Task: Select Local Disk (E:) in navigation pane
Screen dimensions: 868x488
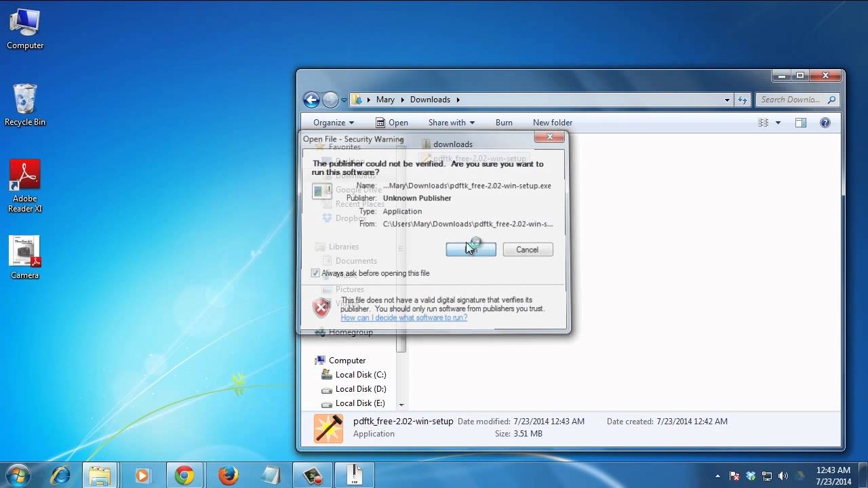Action: pos(353,403)
